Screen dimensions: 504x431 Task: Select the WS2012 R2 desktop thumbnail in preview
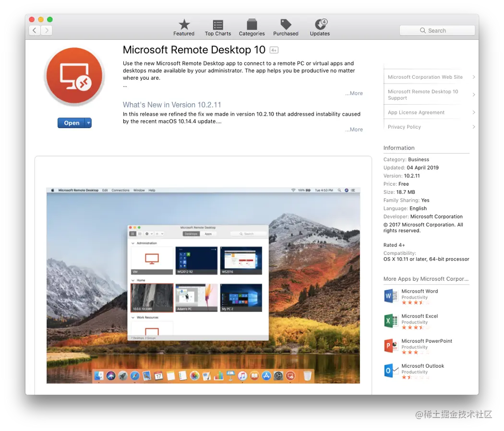pyautogui.click(x=196, y=261)
